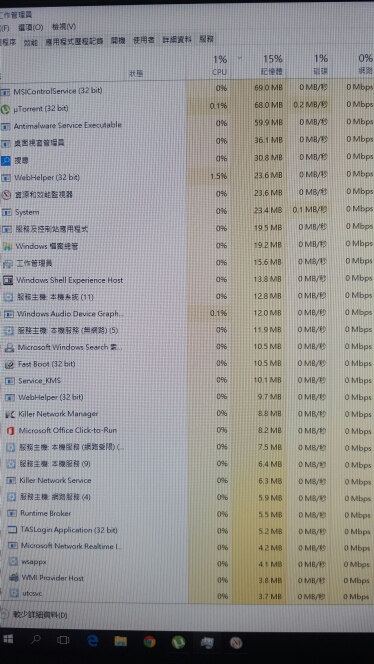Select the 服務及控制站應用程式 process row
This screenshot has width=374, height=664.
pyautogui.click(x=187, y=229)
